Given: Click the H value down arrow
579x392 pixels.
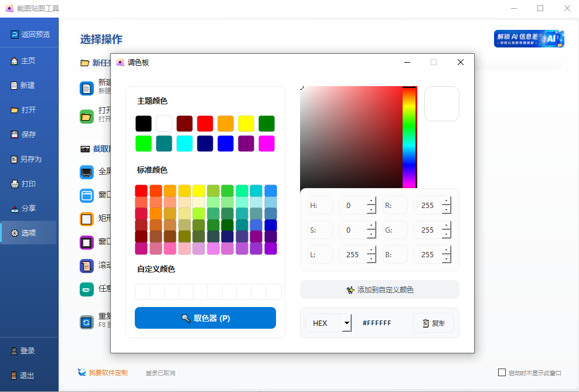Looking at the screenshot, I should click(372, 209).
